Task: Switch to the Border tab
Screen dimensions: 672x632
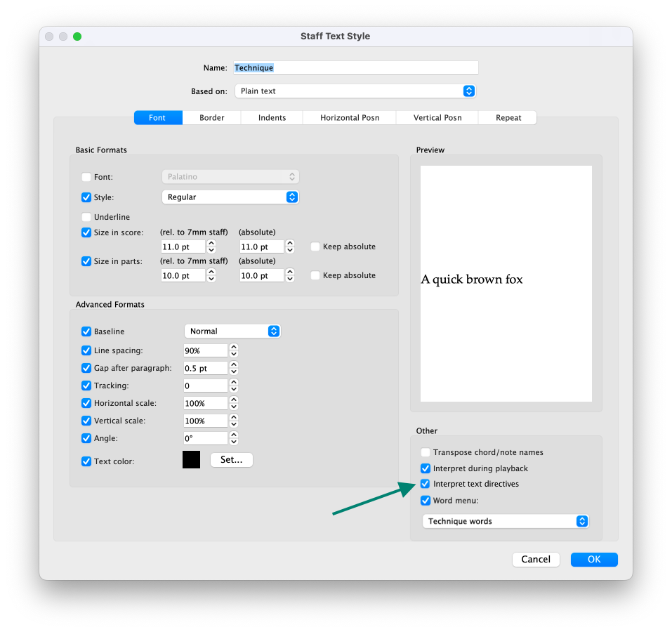Action: [212, 117]
